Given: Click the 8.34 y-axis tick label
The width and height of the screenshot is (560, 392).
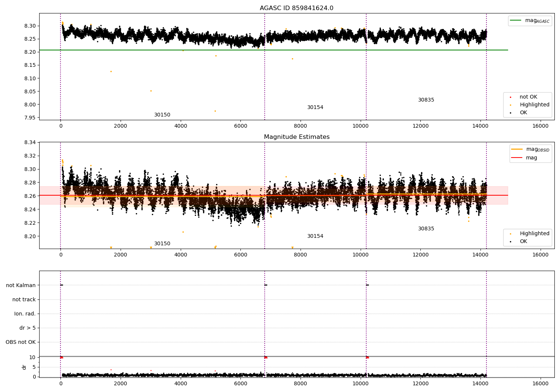Looking at the screenshot, I should pos(30,143).
